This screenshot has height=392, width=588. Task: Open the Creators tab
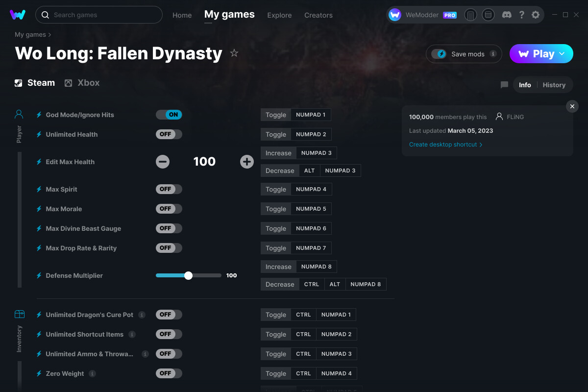(318, 15)
